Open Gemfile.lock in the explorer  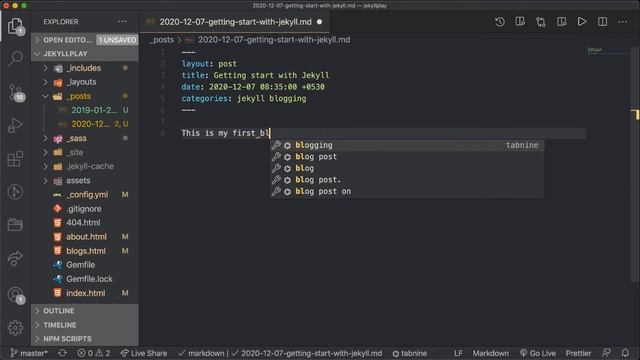click(85, 279)
